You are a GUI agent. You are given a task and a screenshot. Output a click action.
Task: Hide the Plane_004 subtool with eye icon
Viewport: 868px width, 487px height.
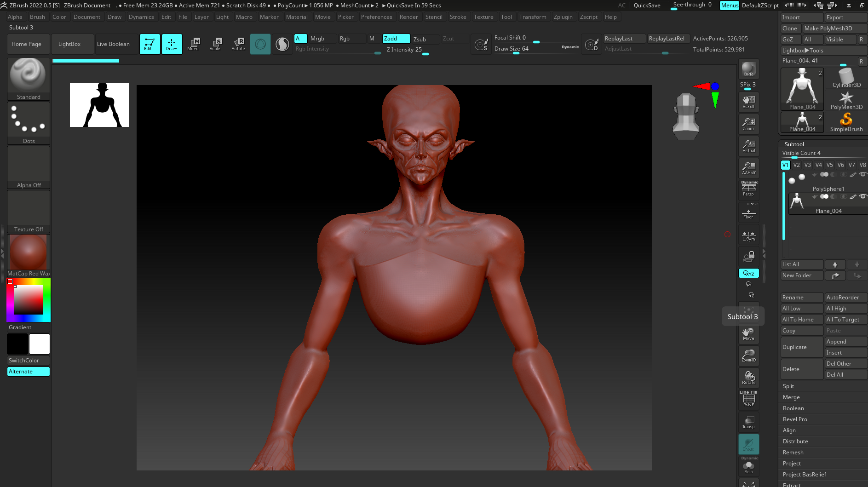point(862,196)
